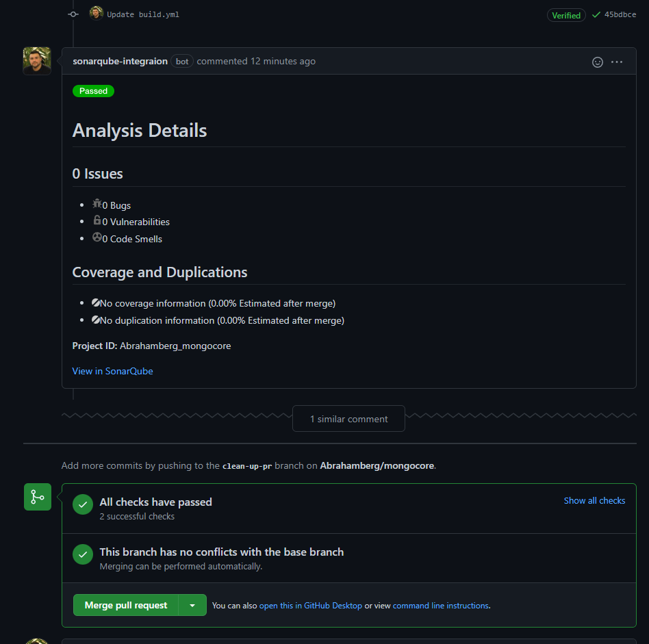This screenshot has width=649, height=644.
Task: Open the comment's three-dot options menu
Action: click(616, 62)
